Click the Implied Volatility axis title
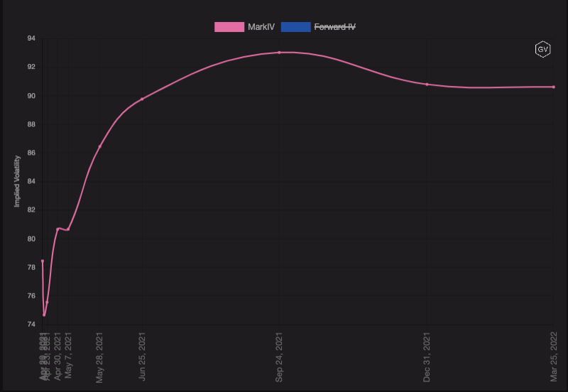 tap(18, 181)
